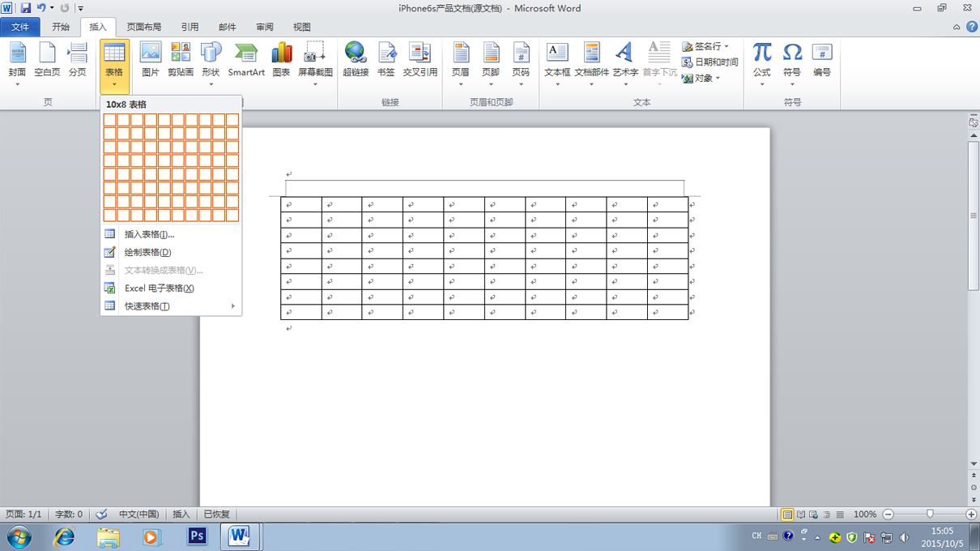Switch to web layout view
The image size is (980, 551).
pyautogui.click(x=814, y=515)
